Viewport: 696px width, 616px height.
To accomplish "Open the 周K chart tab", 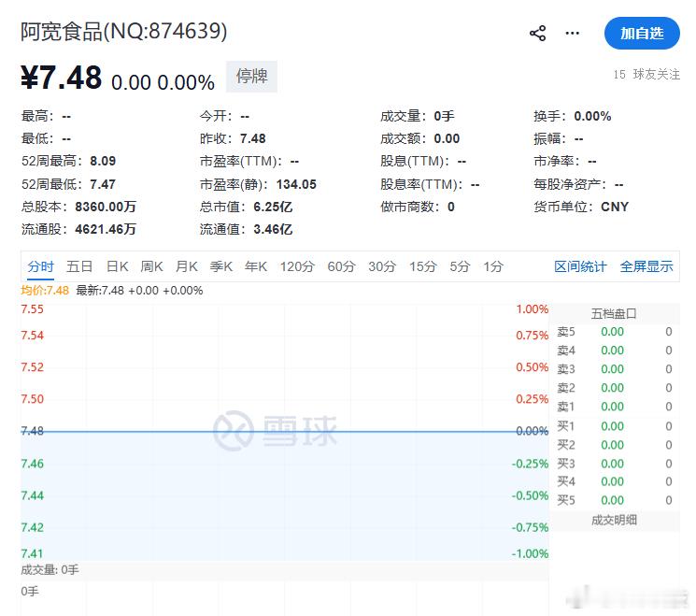I will pos(151,266).
